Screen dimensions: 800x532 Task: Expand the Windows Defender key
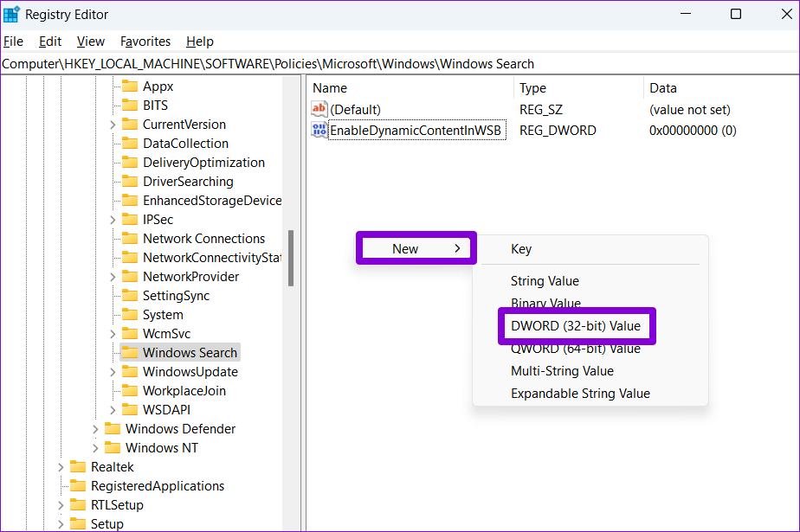[95, 429]
